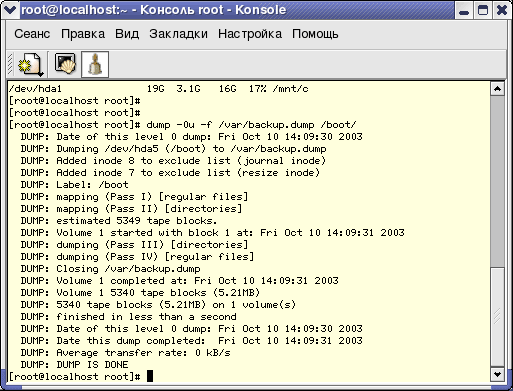Open the Сеанс menu
The width and height of the screenshot is (513, 391).
[32, 34]
